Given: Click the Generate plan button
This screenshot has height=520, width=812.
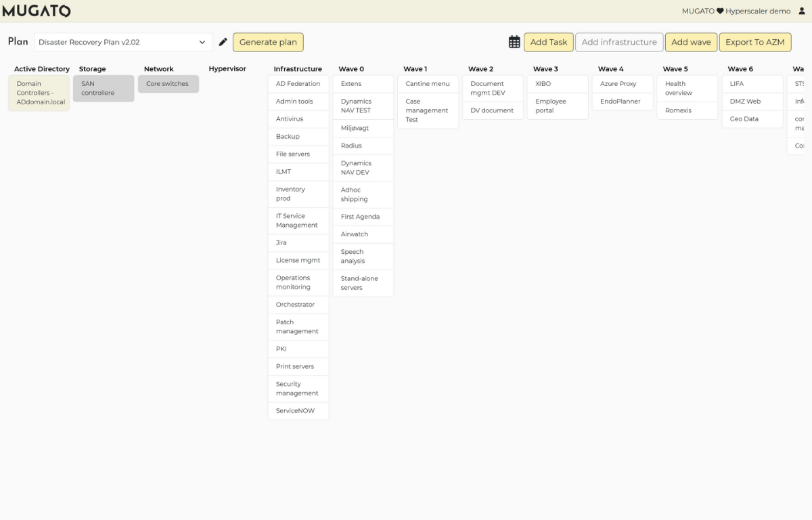Looking at the screenshot, I should pyautogui.click(x=268, y=42).
